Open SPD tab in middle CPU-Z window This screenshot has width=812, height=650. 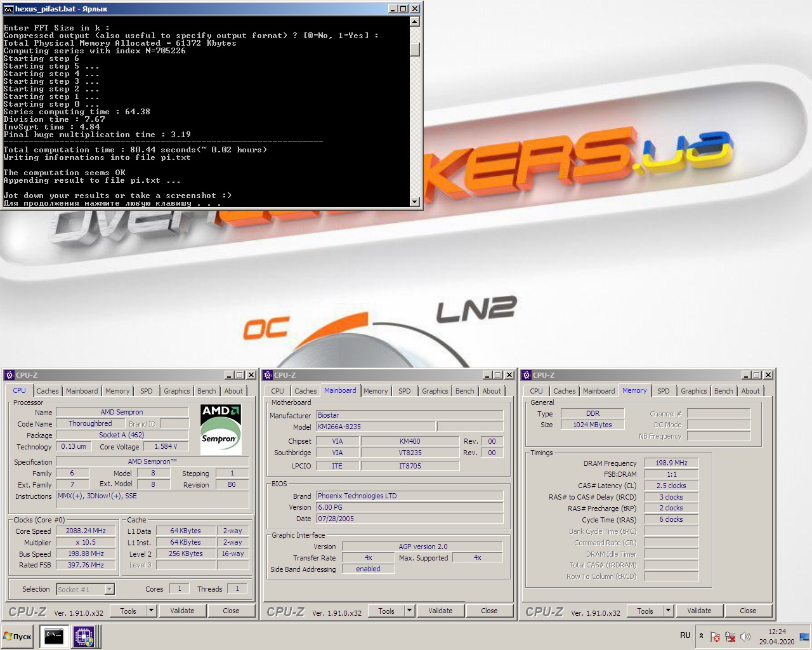[x=404, y=391]
